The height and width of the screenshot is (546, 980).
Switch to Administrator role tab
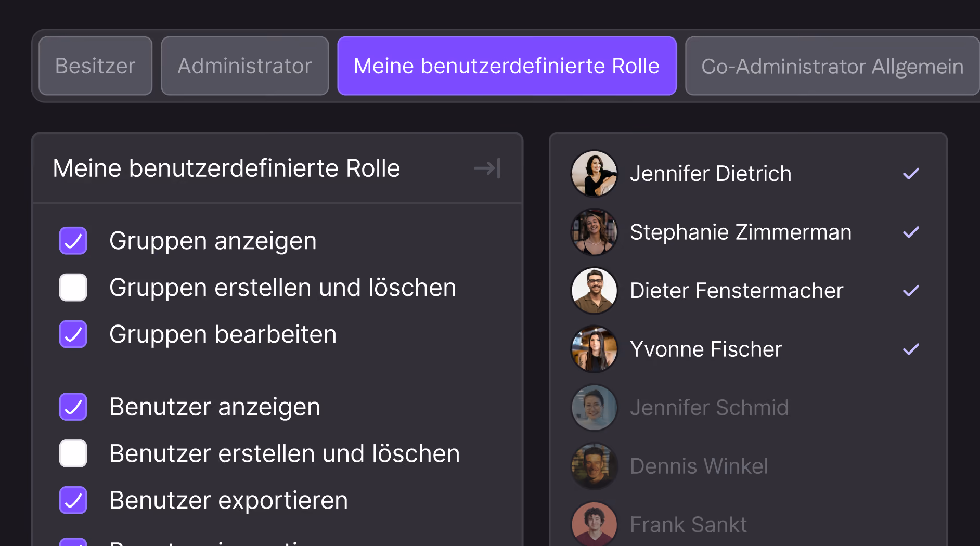(x=245, y=66)
